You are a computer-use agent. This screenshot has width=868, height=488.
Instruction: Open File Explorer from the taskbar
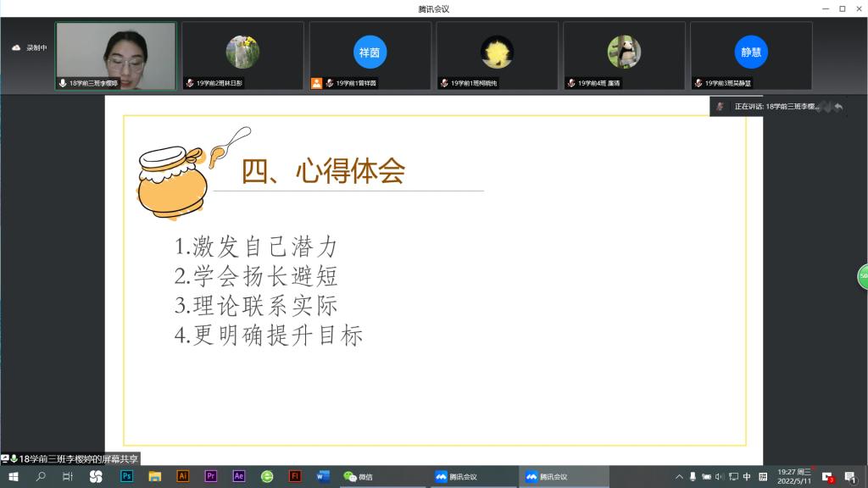point(155,476)
